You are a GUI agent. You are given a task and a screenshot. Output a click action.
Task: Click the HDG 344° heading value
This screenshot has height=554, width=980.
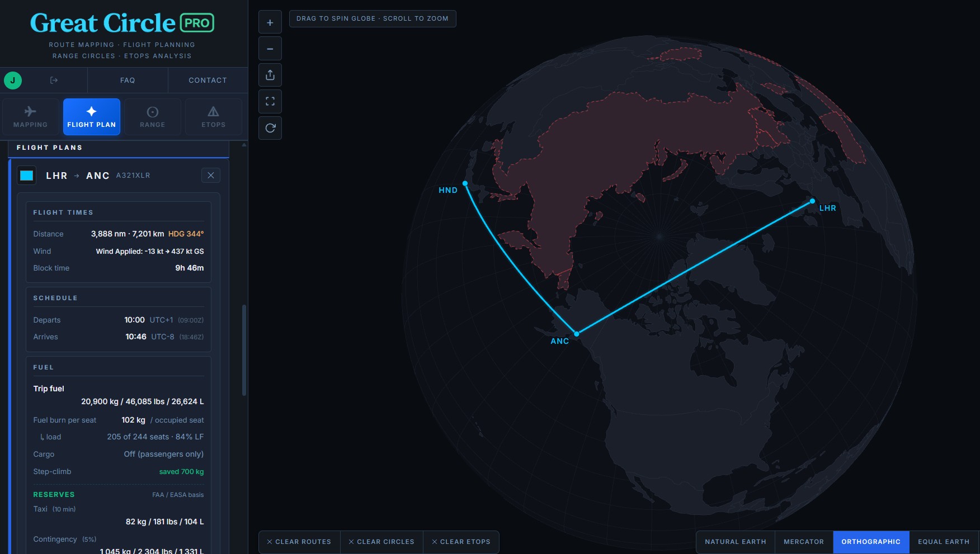pos(186,234)
